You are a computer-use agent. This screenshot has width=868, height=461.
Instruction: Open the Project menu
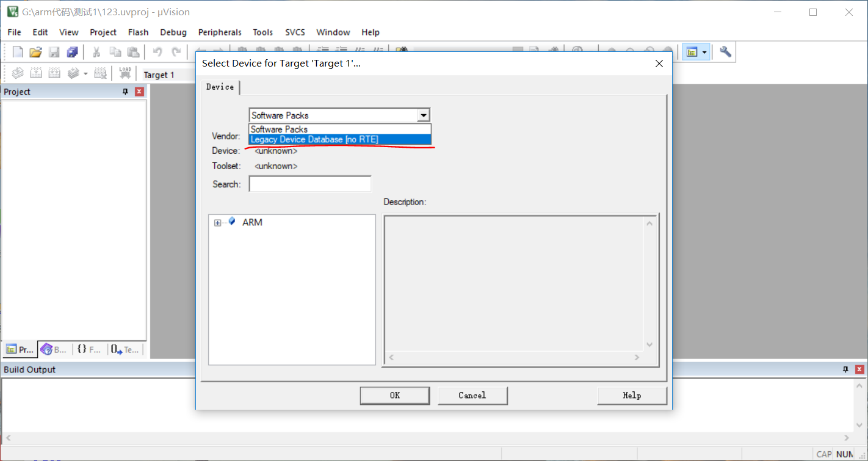coord(103,32)
